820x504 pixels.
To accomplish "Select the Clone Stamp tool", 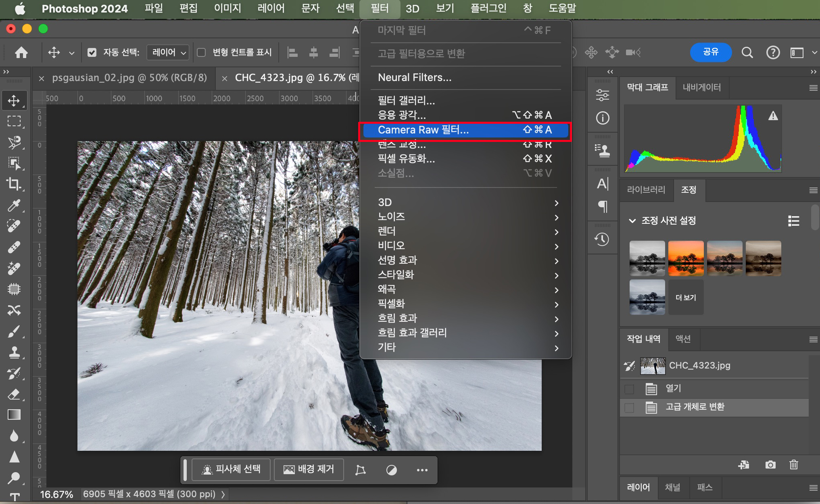I will (14, 352).
